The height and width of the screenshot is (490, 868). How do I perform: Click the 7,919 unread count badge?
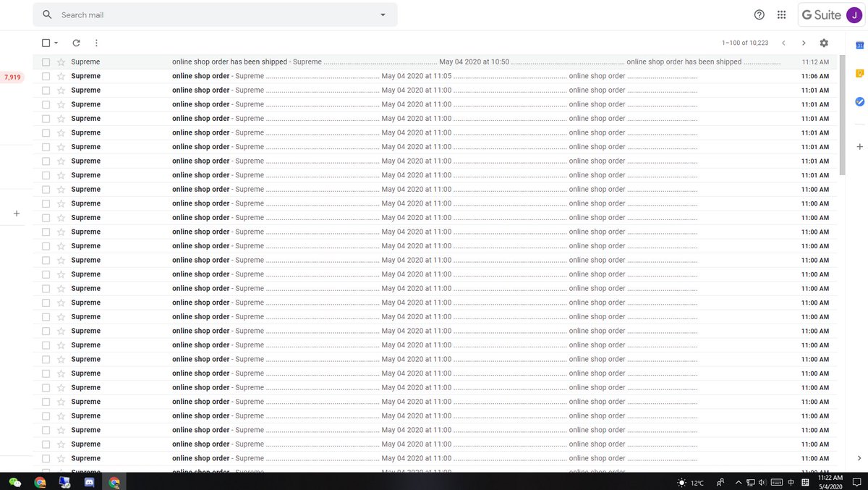[x=13, y=77]
